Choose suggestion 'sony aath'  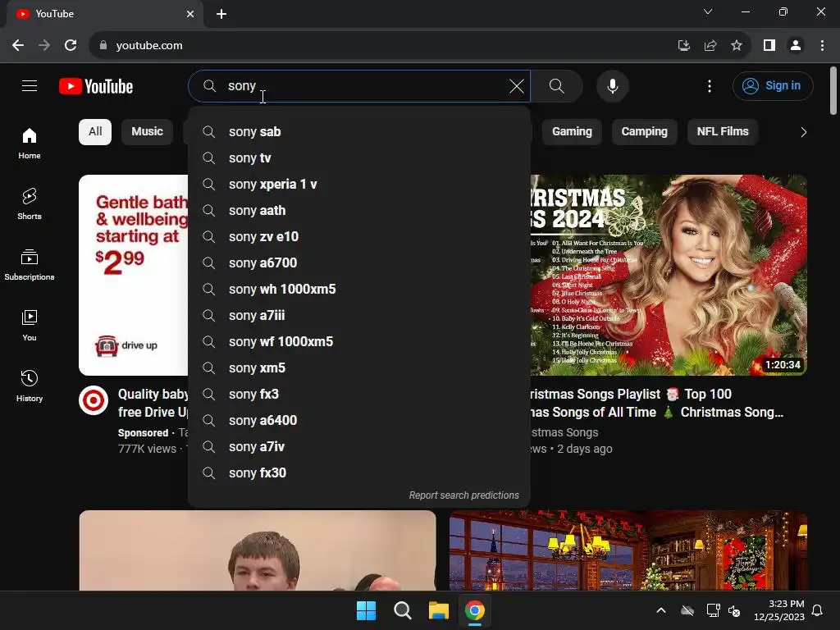pos(359,211)
